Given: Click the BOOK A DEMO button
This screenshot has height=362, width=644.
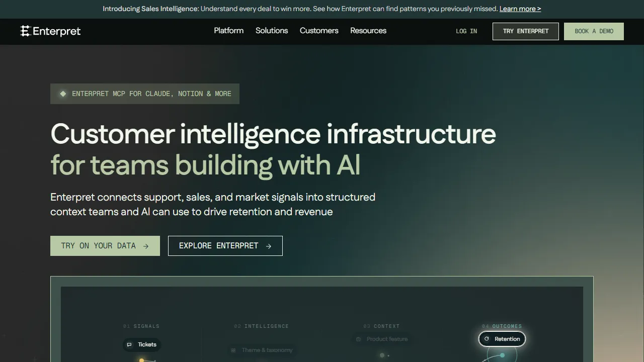Looking at the screenshot, I should 594,31.
